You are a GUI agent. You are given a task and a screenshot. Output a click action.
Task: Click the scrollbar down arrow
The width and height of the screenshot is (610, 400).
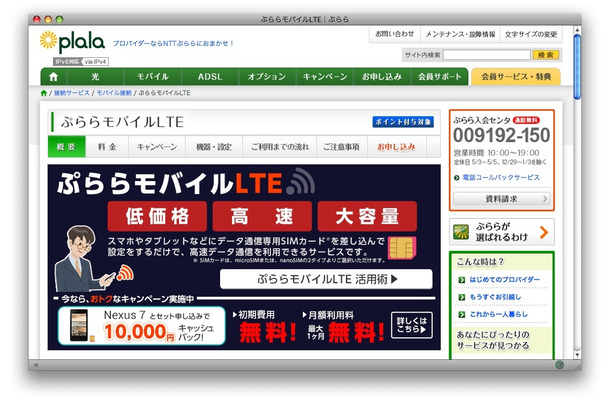tap(577, 354)
